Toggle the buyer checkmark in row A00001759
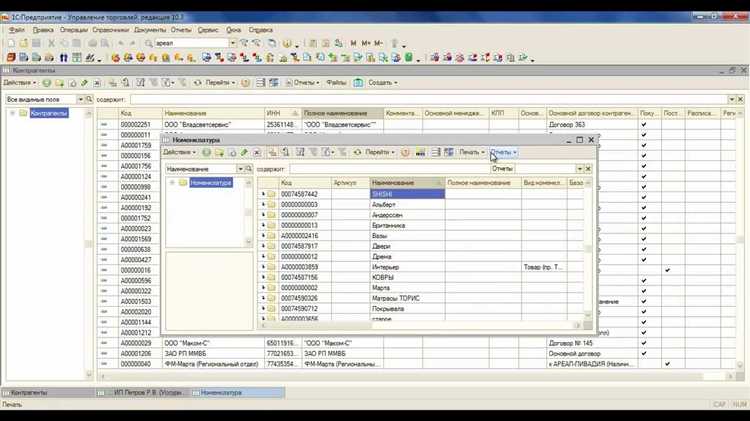Screen dimensions: 750x421 coord(644,145)
